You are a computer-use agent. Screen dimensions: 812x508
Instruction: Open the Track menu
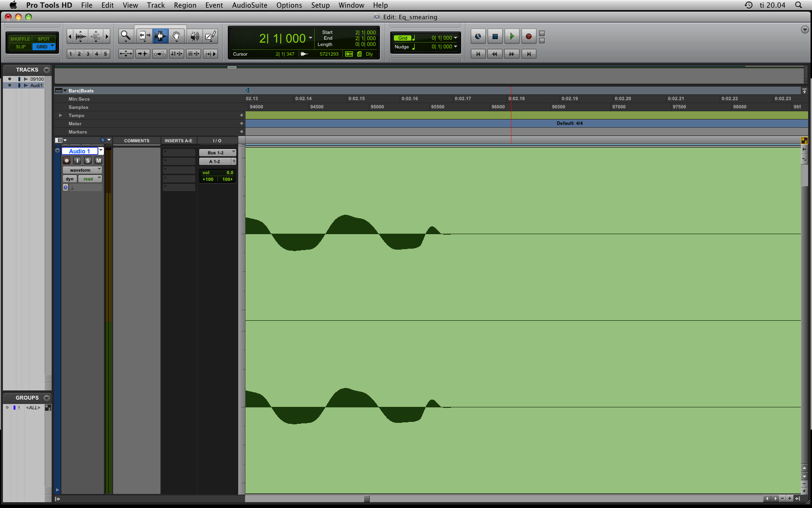(x=156, y=5)
